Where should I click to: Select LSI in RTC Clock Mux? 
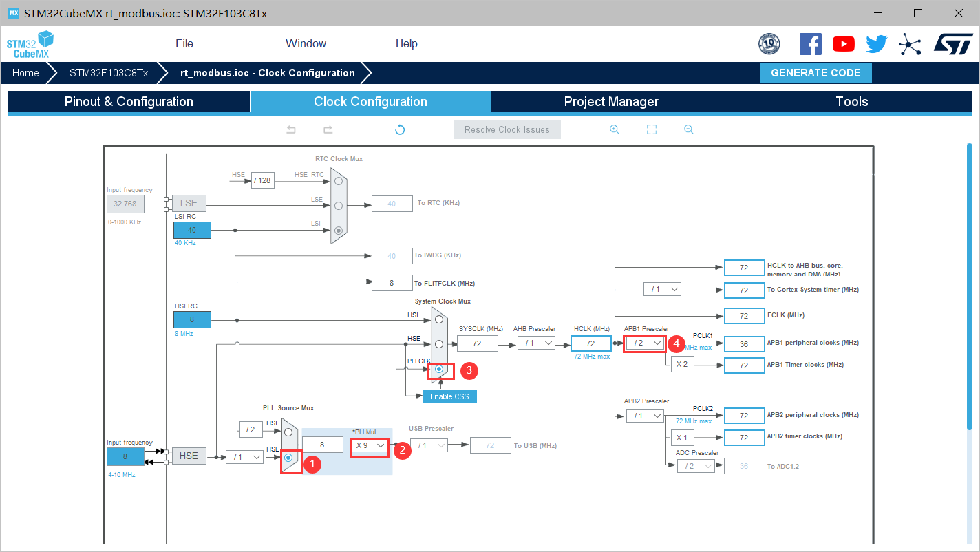(338, 231)
